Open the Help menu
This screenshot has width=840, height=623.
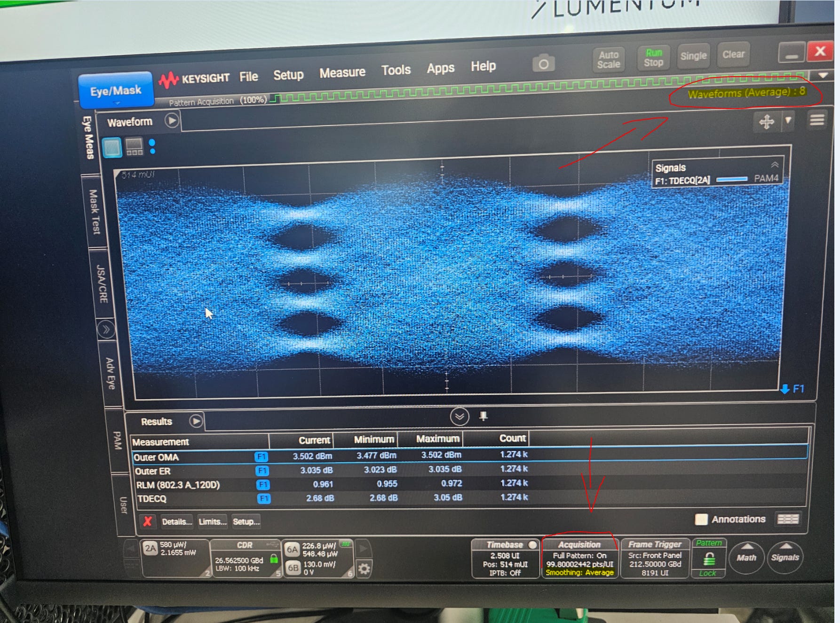tap(483, 66)
